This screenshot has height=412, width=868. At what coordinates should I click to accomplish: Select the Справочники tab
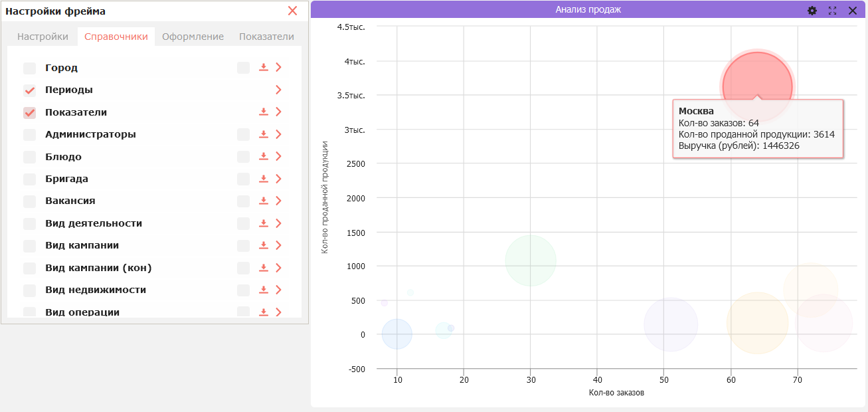(x=116, y=37)
